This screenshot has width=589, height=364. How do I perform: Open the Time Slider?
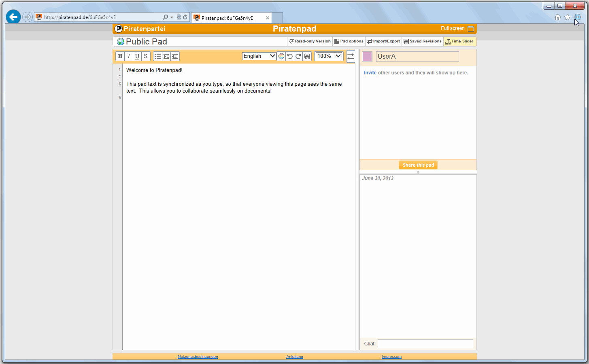tap(460, 41)
